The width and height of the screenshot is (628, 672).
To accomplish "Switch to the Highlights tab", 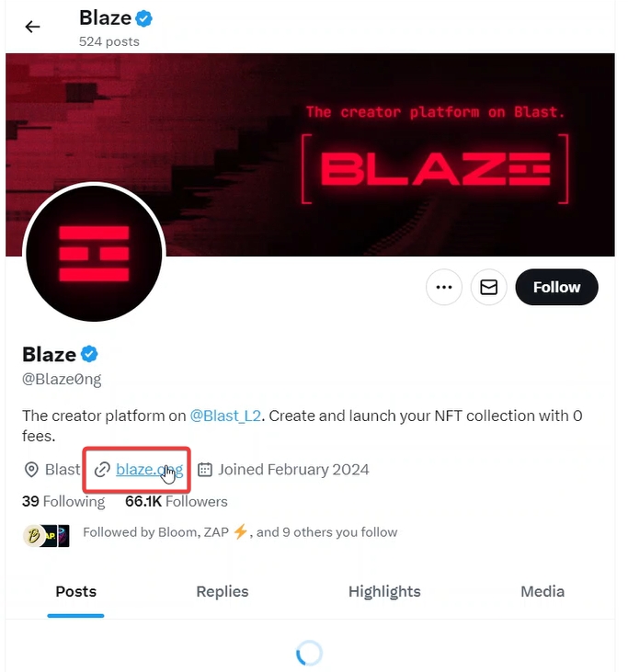I will [x=384, y=591].
